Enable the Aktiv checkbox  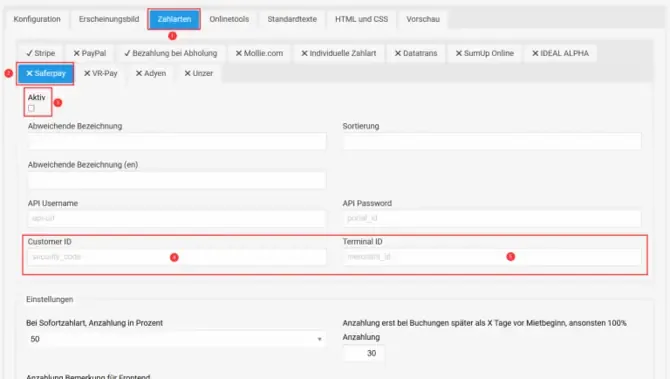click(31, 109)
